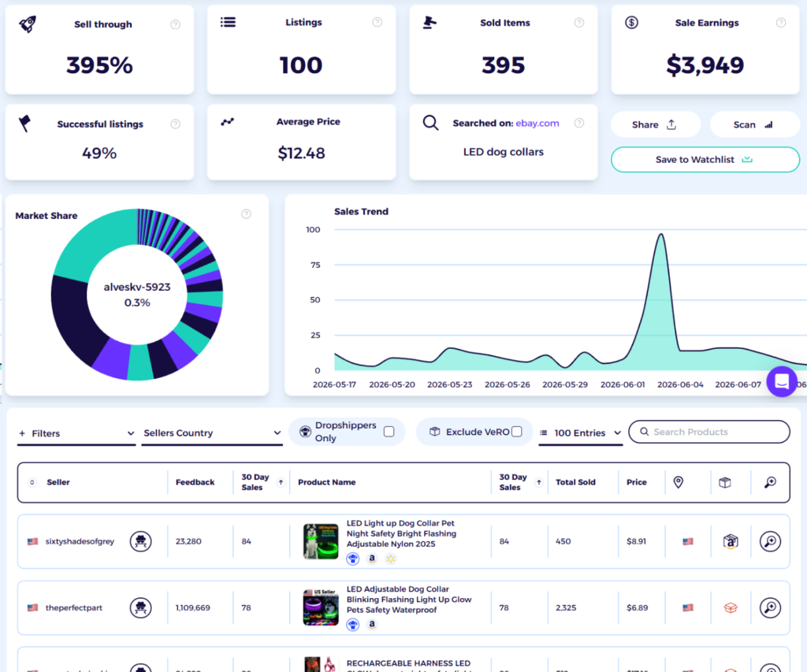Click the Seller column header
Image resolution: width=807 pixels, height=672 pixels.
(58, 482)
